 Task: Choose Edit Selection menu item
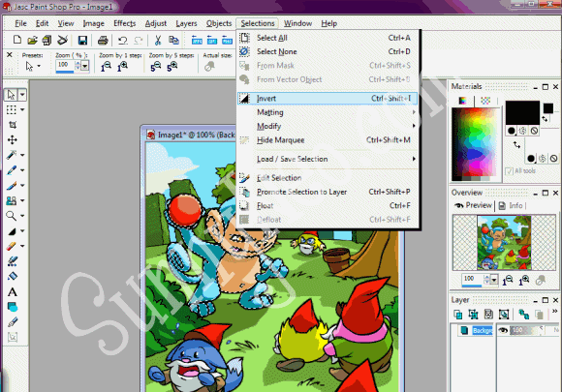(328, 178)
